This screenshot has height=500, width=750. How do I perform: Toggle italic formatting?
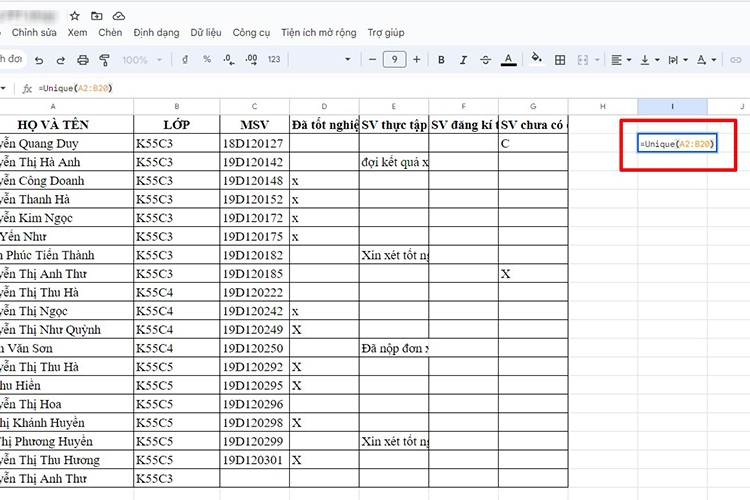click(463, 60)
